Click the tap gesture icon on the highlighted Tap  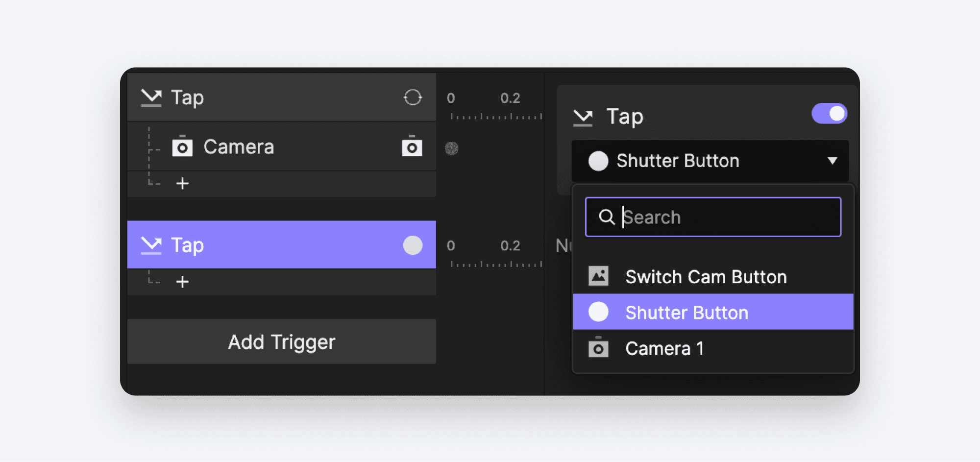151,245
